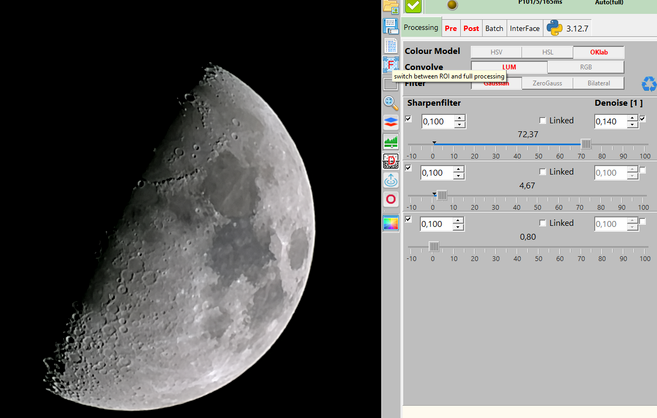
Task: Enable Linked checkbox in first sharpen row
Action: (x=543, y=121)
